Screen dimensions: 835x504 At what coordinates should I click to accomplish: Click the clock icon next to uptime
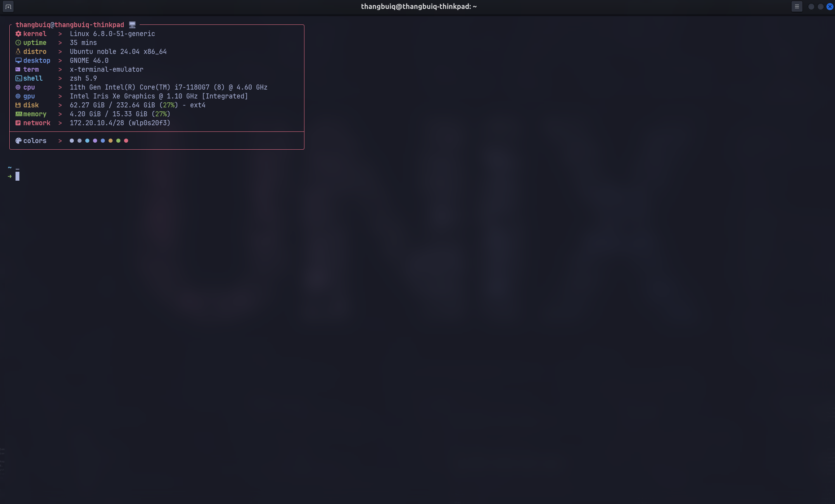pos(18,43)
